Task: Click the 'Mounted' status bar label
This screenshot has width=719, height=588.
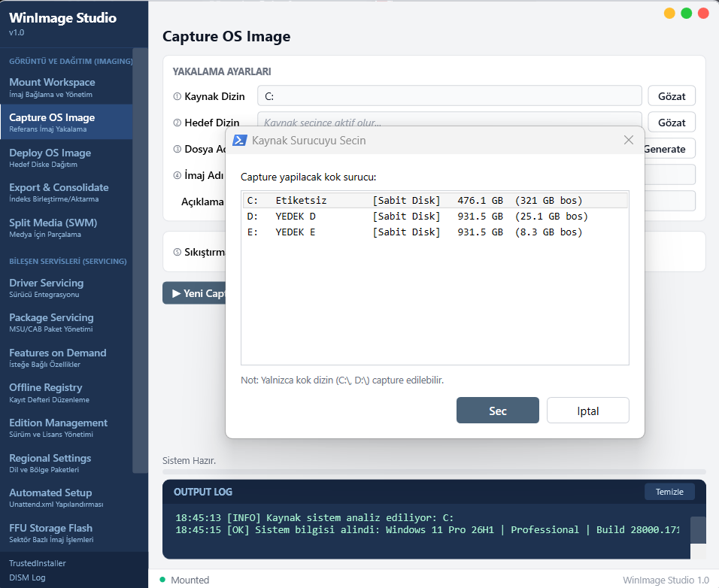Action: 190,580
